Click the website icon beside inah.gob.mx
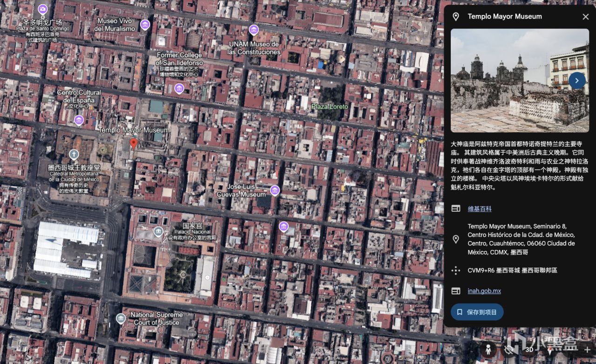Image resolution: width=596 pixels, height=364 pixels. coord(456,291)
